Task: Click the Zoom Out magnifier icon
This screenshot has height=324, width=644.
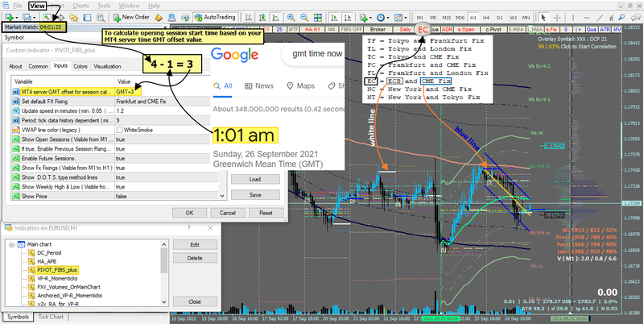Action: point(304,17)
